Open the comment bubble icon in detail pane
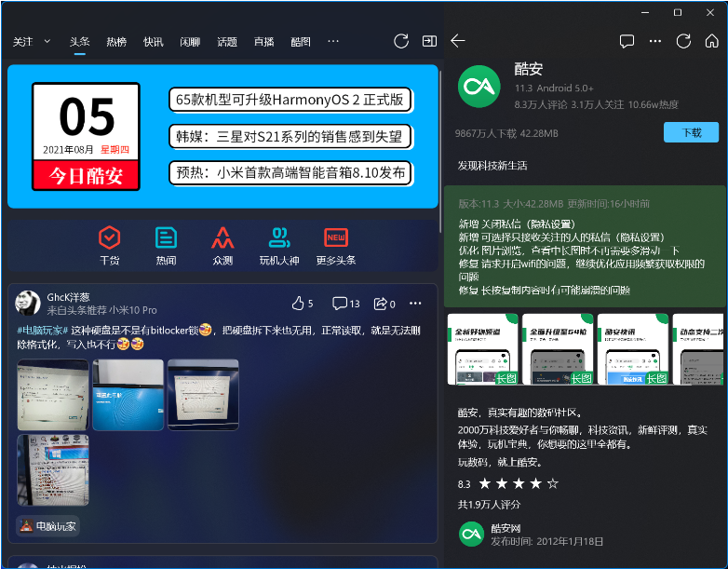The width and height of the screenshot is (728, 569). [x=627, y=41]
